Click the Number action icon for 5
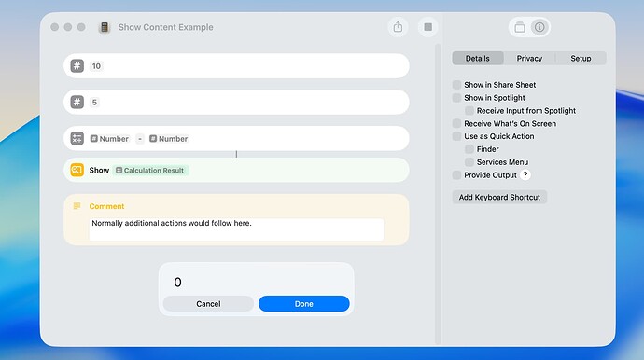644x360 pixels. click(x=77, y=102)
